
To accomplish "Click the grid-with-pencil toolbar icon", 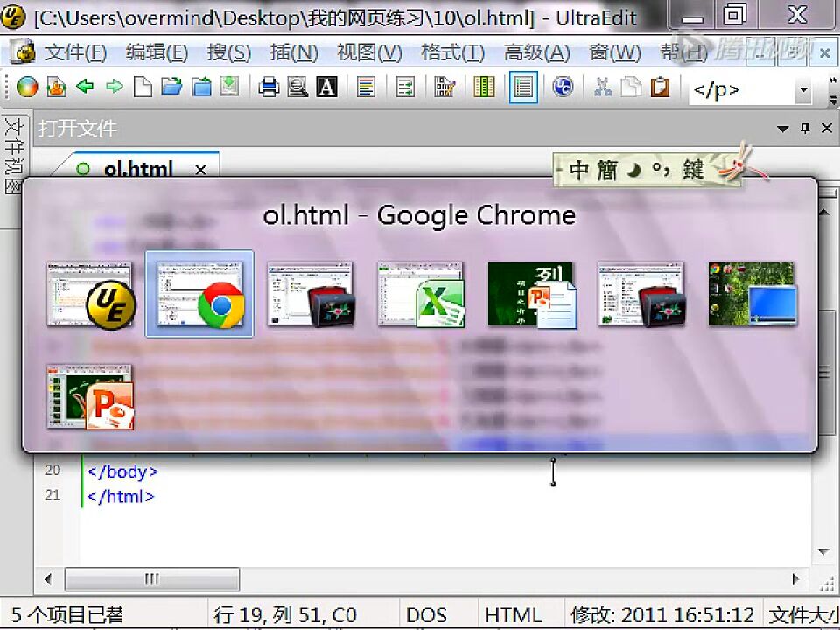I will 444,87.
